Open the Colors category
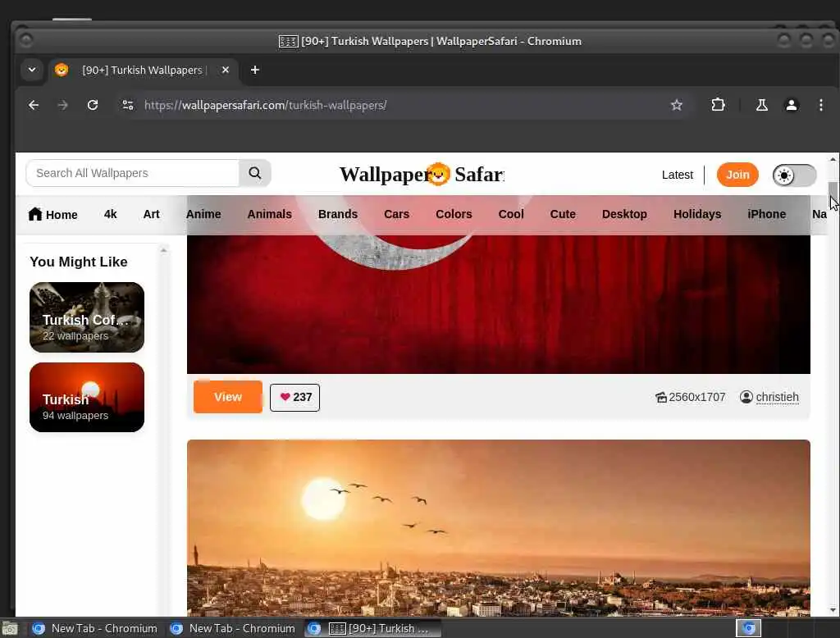 pyautogui.click(x=454, y=214)
